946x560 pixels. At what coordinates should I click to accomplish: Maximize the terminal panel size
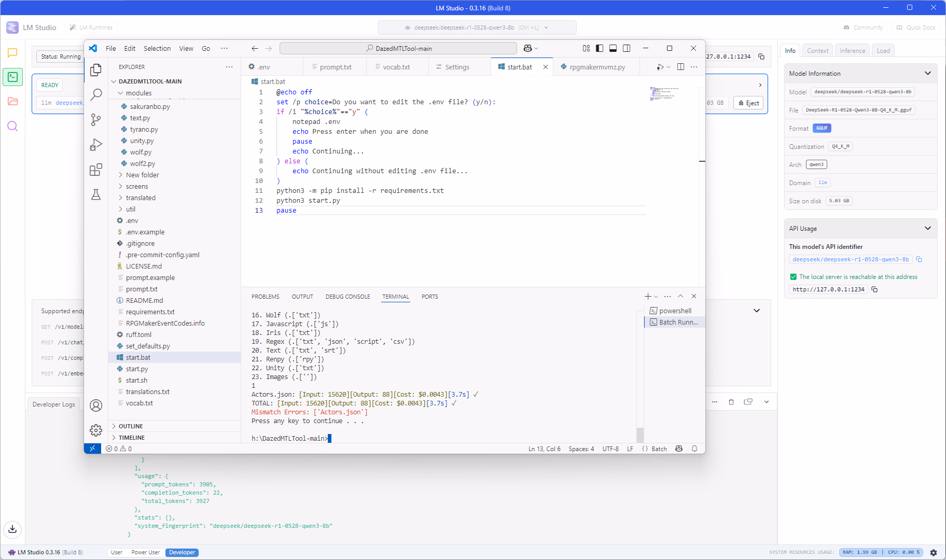tap(680, 297)
